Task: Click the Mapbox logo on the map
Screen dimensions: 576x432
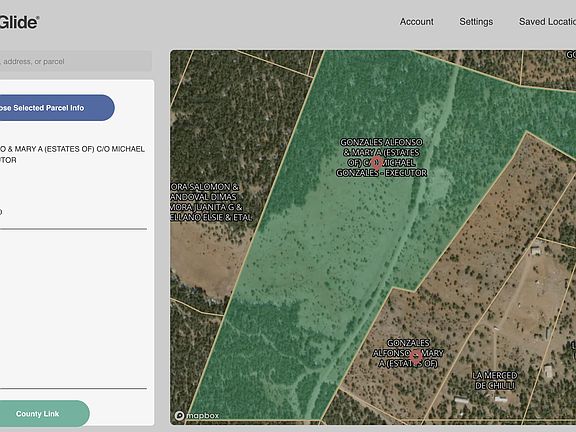Action: pyautogui.click(x=197, y=415)
